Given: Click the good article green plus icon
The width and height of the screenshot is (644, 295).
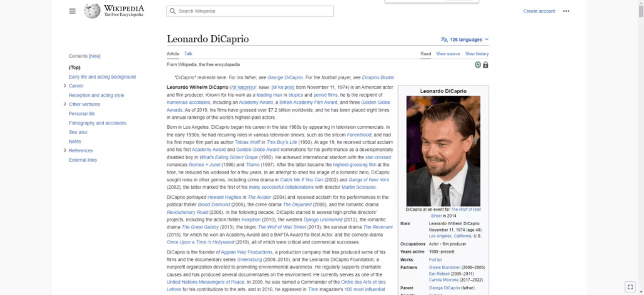Looking at the screenshot, I should click(478, 65).
